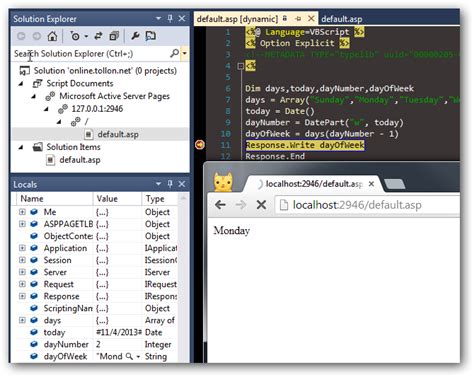The width and height of the screenshot is (474, 377).
Task: Click the search magnifier in Solution Explorer
Action: pos(174,53)
